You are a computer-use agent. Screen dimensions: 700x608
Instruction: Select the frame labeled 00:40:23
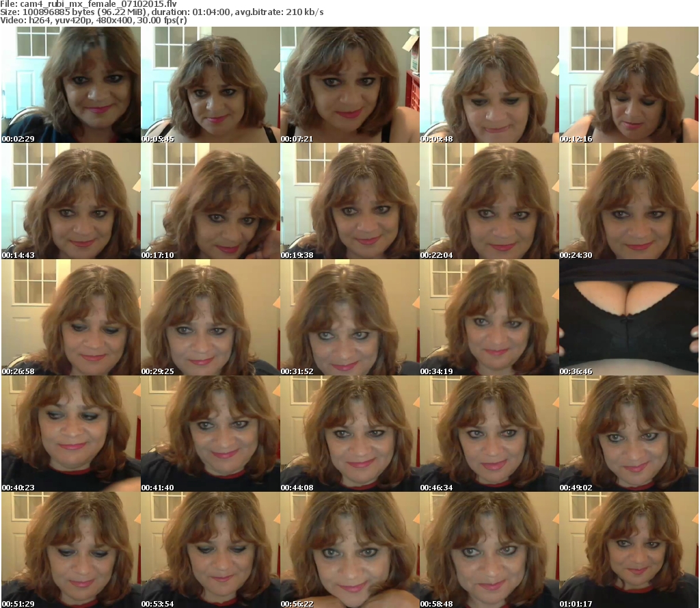70,434
